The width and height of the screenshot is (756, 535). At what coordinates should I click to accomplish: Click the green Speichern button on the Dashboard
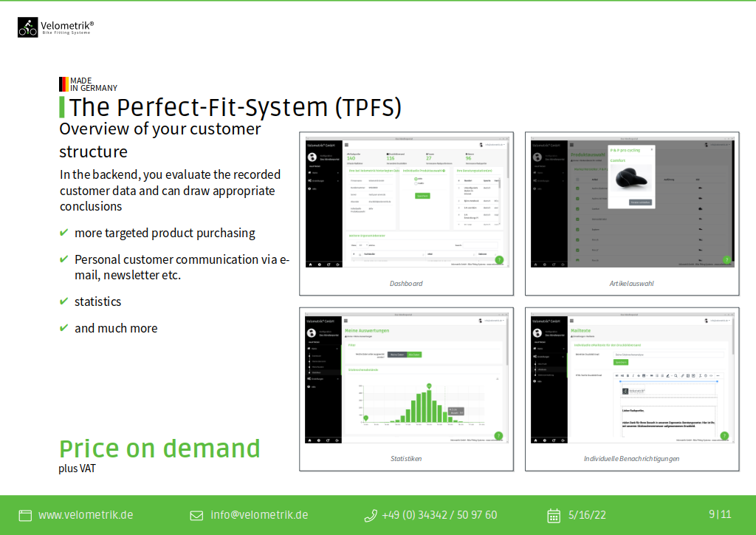tap(422, 196)
